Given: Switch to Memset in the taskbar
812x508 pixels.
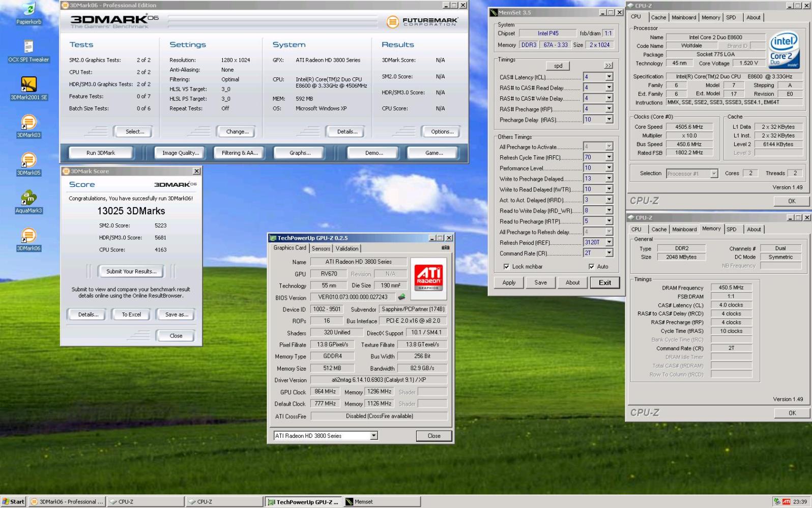Looking at the screenshot, I should pos(382,502).
